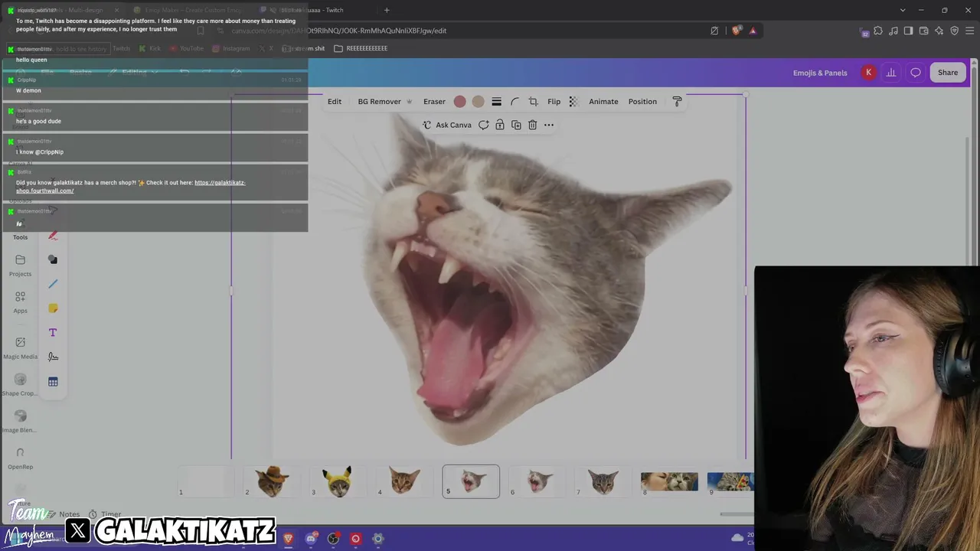
Task: Select page 2 cowboy hat cat thumbnail
Action: pos(272,481)
